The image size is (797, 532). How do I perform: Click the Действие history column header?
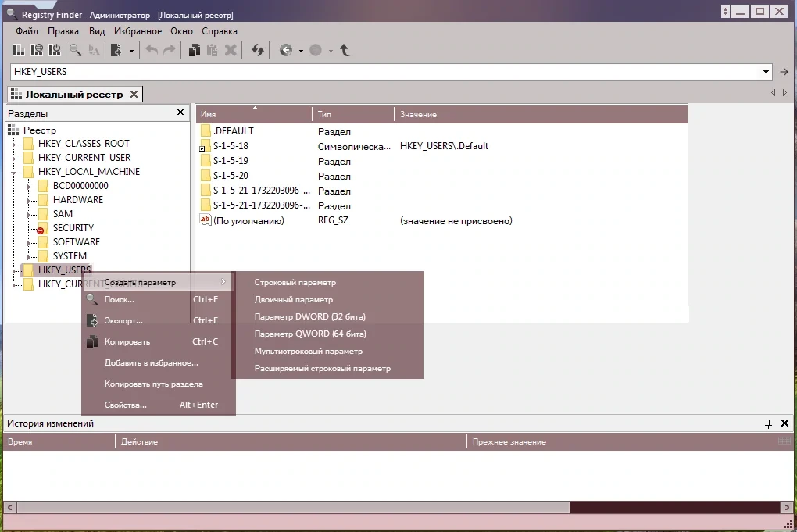pos(291,441)
